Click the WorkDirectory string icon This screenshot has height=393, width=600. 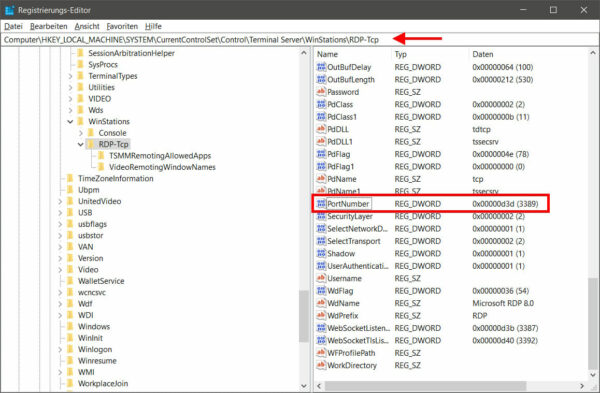click(321, 365)
